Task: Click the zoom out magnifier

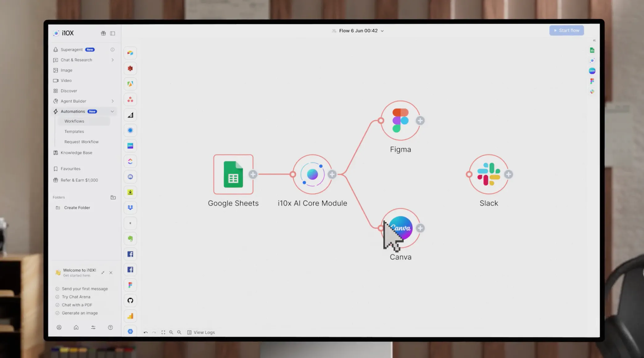Action: (x=179, y=332)
